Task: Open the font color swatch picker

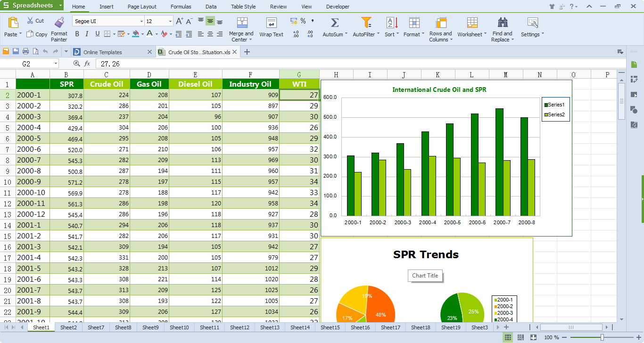Action: tap(156, 34)
